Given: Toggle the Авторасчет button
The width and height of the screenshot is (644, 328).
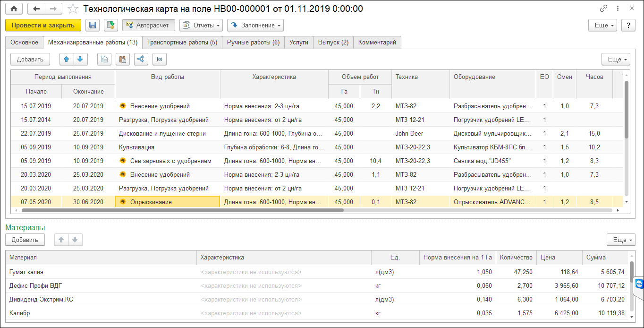Looking at the screenshot, I should (149, 25).
